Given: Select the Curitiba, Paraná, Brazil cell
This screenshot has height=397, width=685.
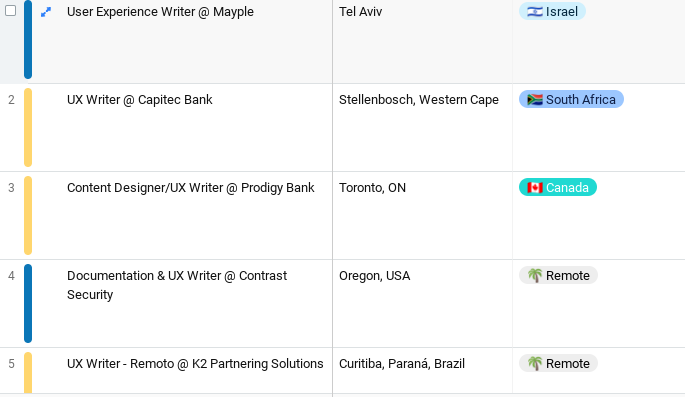Looking at the screenshot, I should coord(422,371).
